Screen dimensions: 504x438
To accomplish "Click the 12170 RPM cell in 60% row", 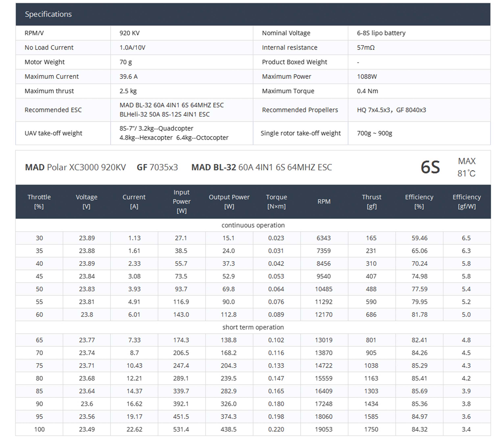I will click(324, 314).
